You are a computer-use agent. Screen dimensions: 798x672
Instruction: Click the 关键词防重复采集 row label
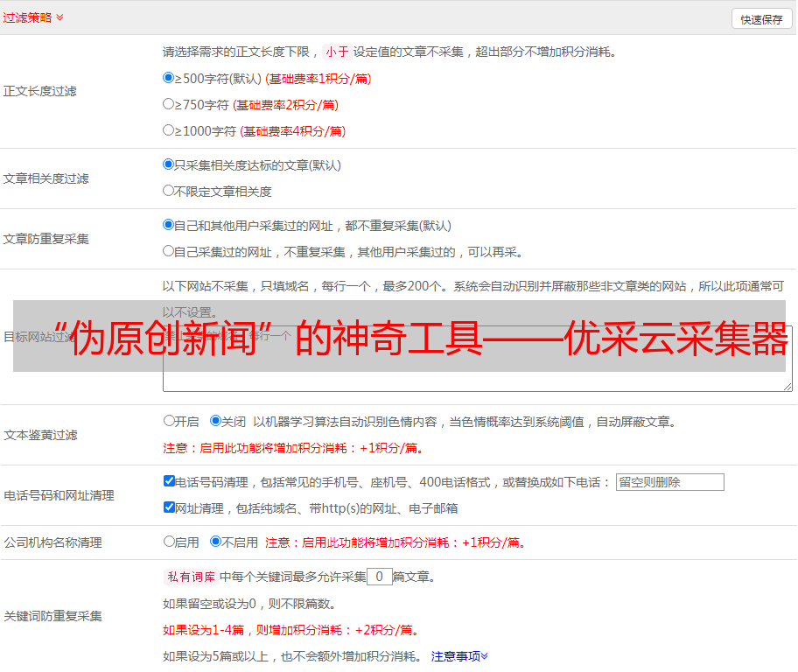(52, 616)
